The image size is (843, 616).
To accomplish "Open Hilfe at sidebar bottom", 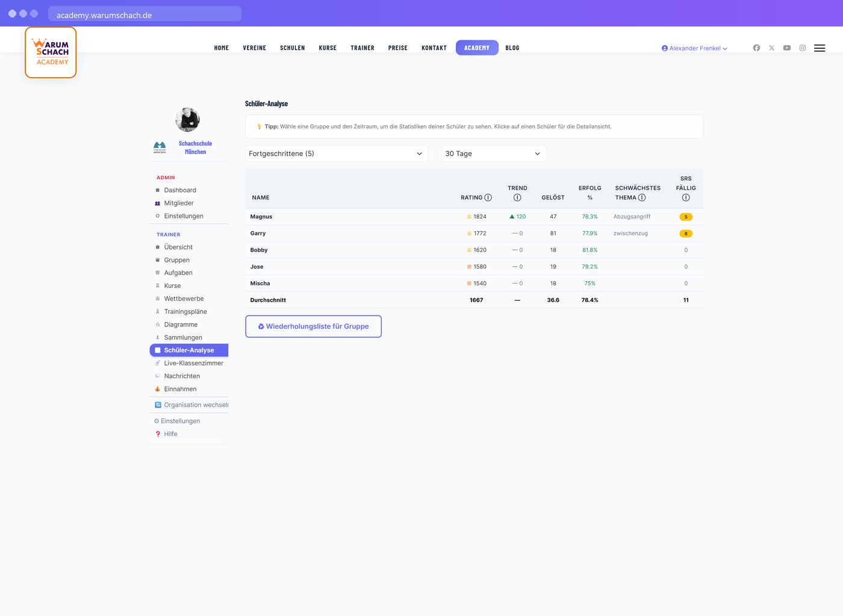I will pos(170,434).
